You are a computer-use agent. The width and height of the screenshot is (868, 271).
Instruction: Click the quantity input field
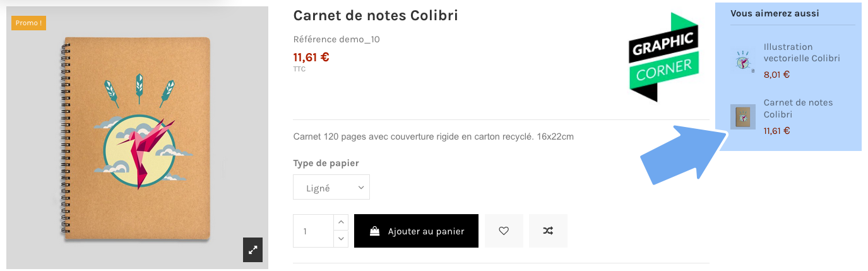313,231
